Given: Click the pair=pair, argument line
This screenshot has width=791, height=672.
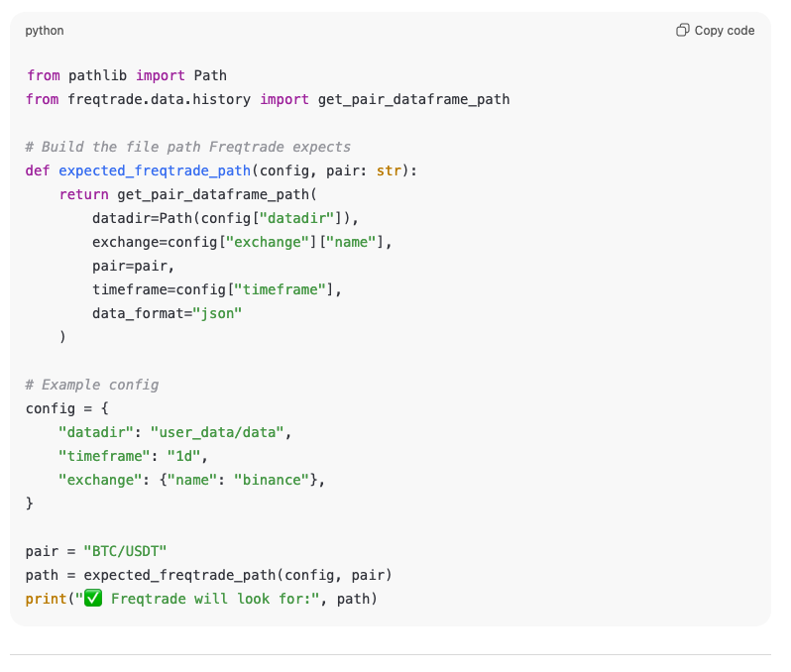Looking at the screenshot, I should pos(133,266).
